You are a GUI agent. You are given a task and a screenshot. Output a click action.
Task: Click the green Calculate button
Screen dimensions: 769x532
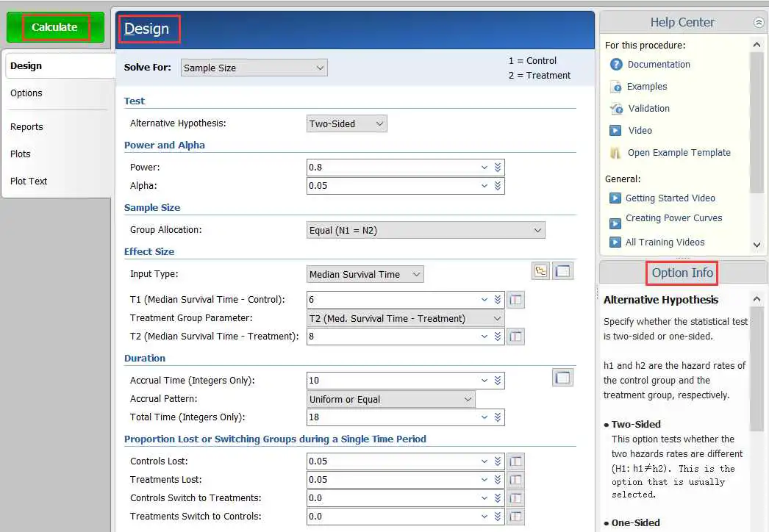[55, 27]
